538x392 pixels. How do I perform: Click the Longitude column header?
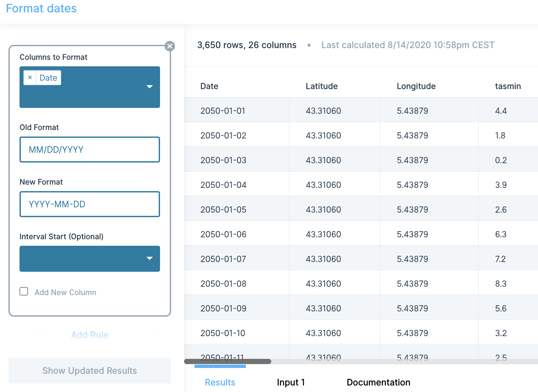pyautogui.click(x=416, y=86)
